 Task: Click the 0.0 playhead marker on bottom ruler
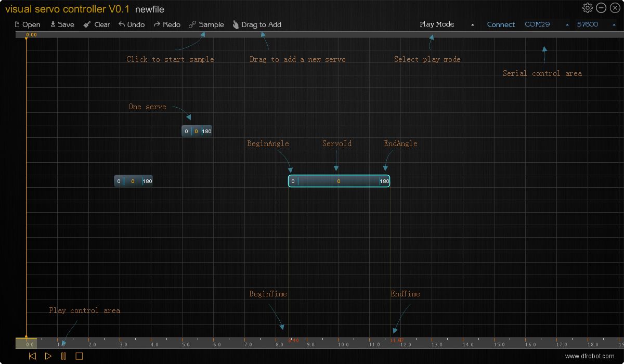coord(26,343)
